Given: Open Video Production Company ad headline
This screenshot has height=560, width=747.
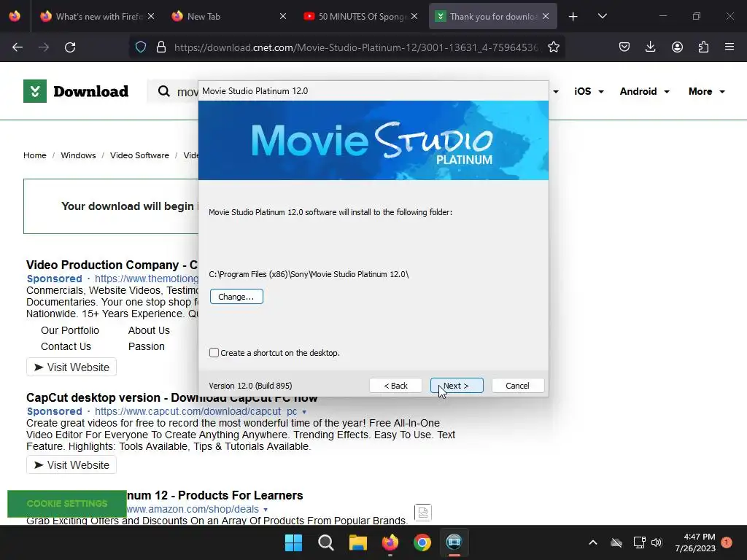Looking at the screenshot, I should (112, 265).
